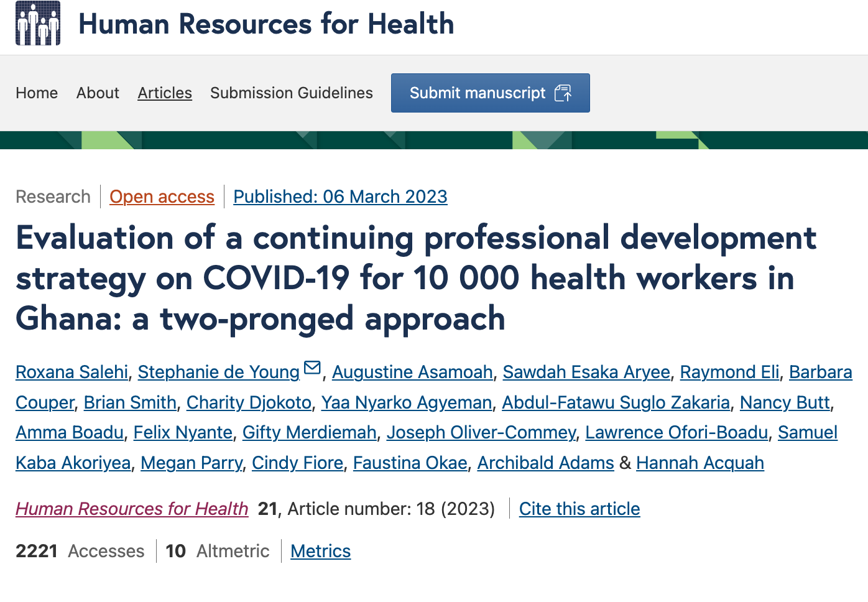The height and width of the screenshot is (602, 868).
Task: Open author Felix Nyante's link
Action: [183, 432]
